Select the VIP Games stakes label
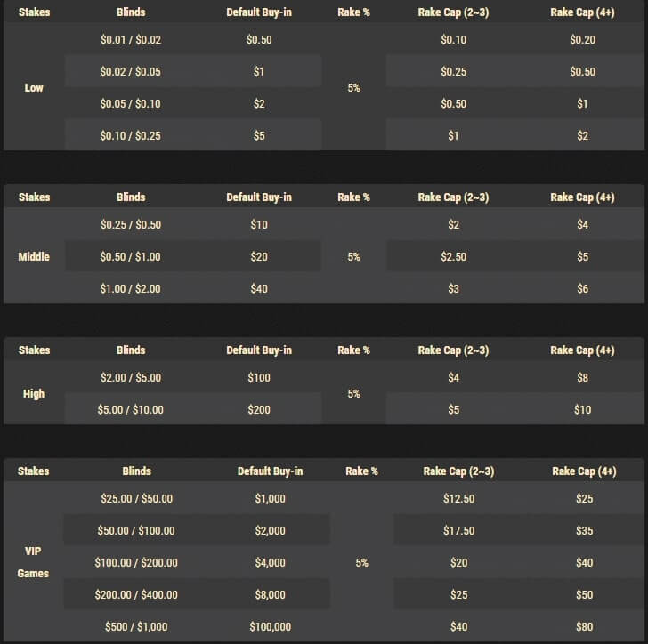Viewport: 648px width, 644px height. tap(34, 562)
